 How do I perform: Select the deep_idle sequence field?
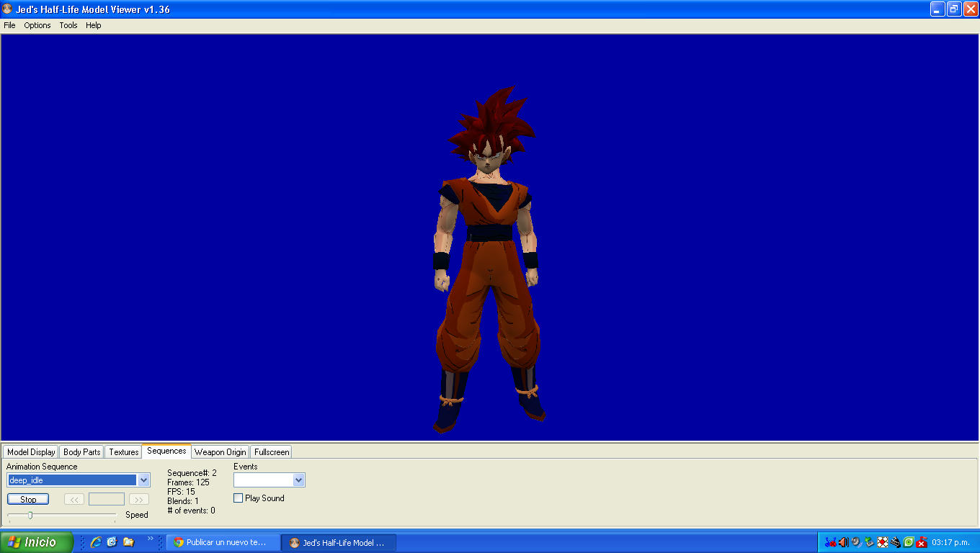point(72,480)
